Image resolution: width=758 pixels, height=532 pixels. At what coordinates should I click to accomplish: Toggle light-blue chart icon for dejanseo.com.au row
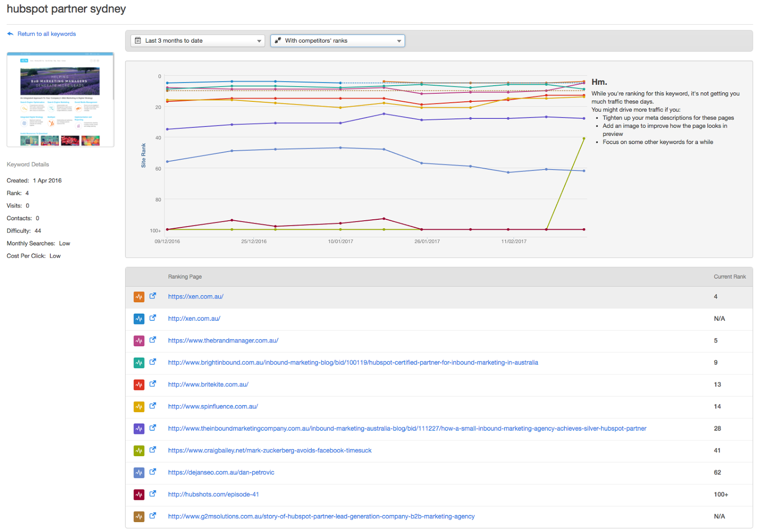pos(139,473)
